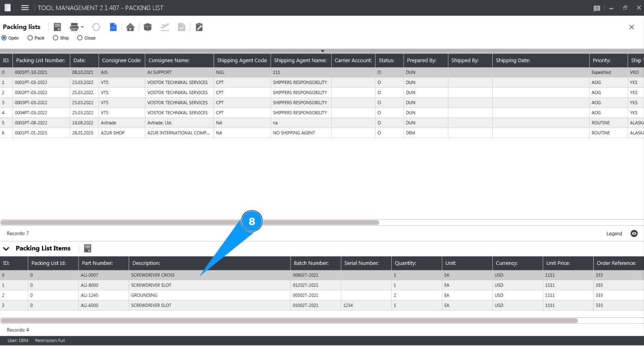
Task: Select packing list 0002PT-03-2022
Action: pos(322,93)
